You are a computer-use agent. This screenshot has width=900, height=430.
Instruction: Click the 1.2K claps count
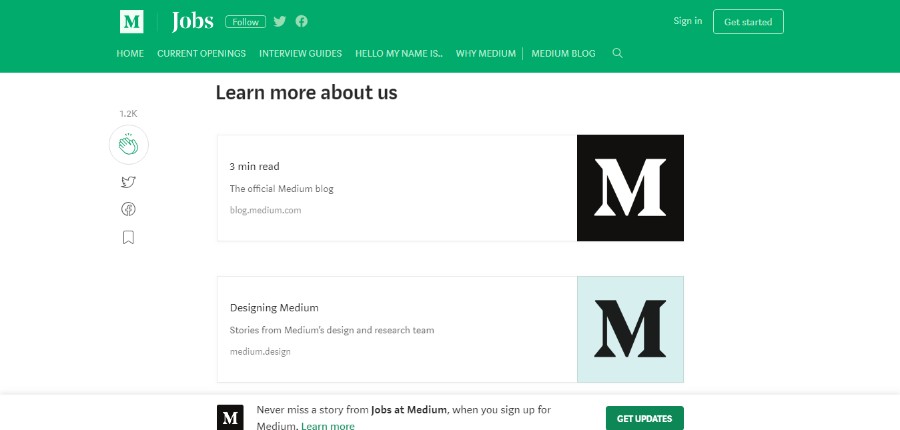point(129,114)
